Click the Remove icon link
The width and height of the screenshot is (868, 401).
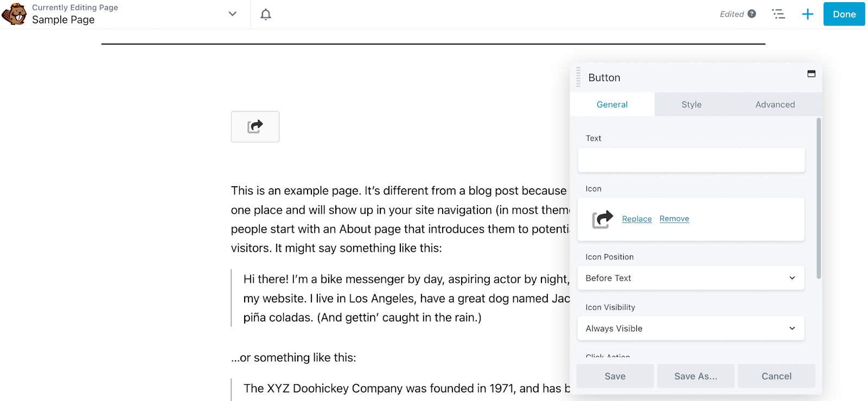click(674, 219)
